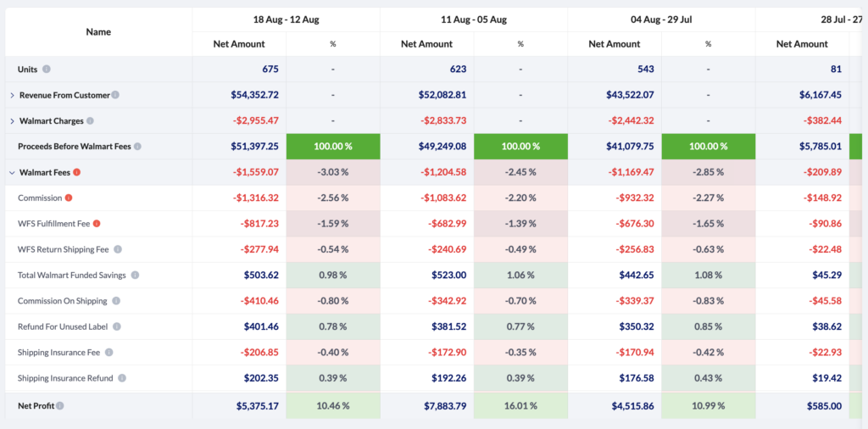Click the Name column header

(x=98, y=32)
